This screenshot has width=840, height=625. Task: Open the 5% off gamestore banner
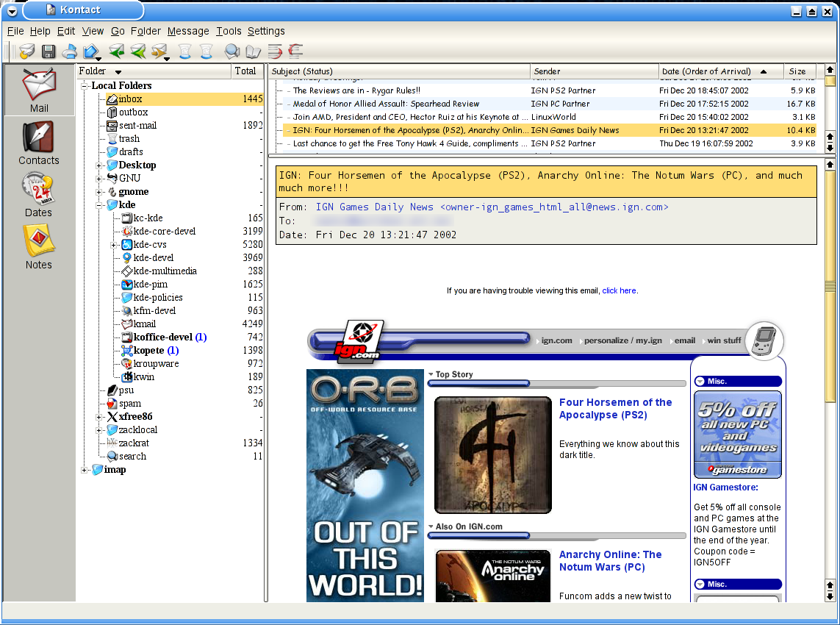click(738, 435)
